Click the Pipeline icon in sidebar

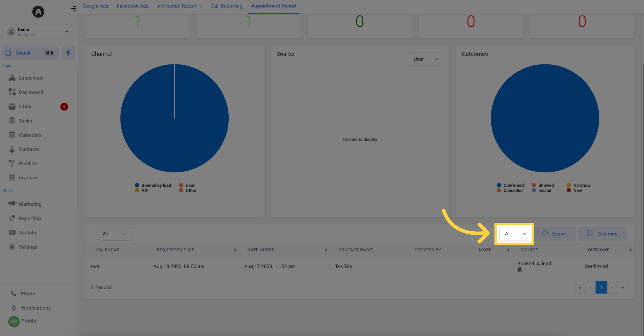[x=12, y=163]
